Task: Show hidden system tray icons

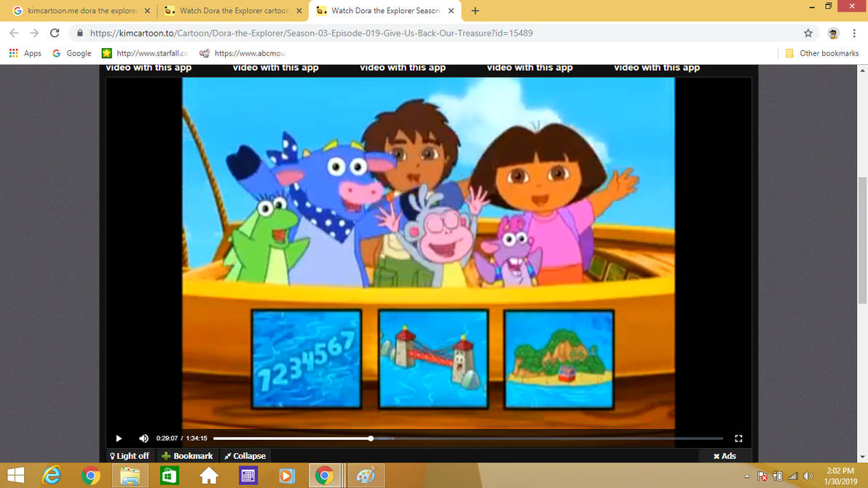Action: pos(747,476)
